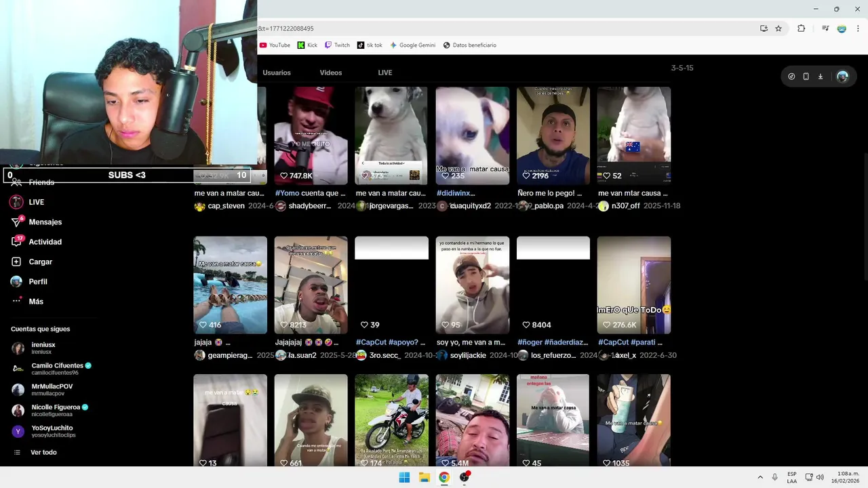The height and width of the screenshot is (488, 868).
Task: Open the dog video with 52 likes
Action: point(634,136)
